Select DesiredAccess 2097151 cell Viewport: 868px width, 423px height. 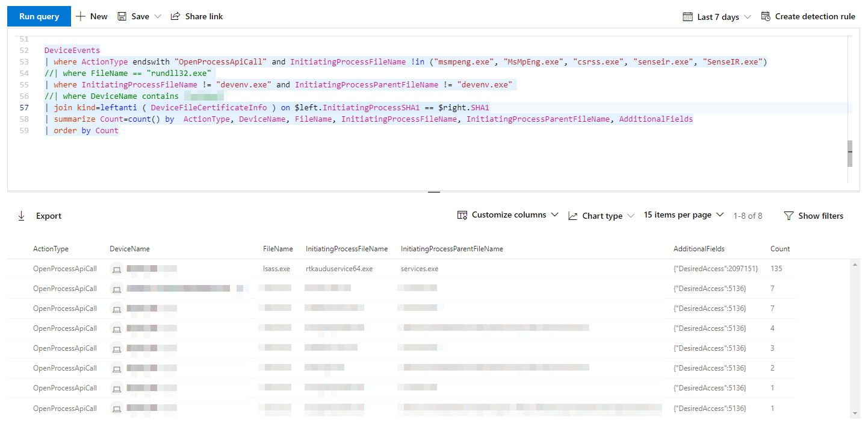tap(716, 269)
